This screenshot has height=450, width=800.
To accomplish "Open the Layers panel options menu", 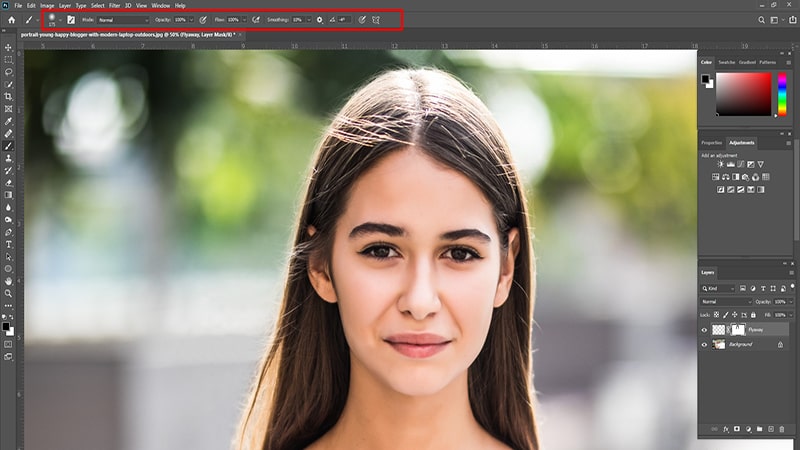I will (791, 272).
